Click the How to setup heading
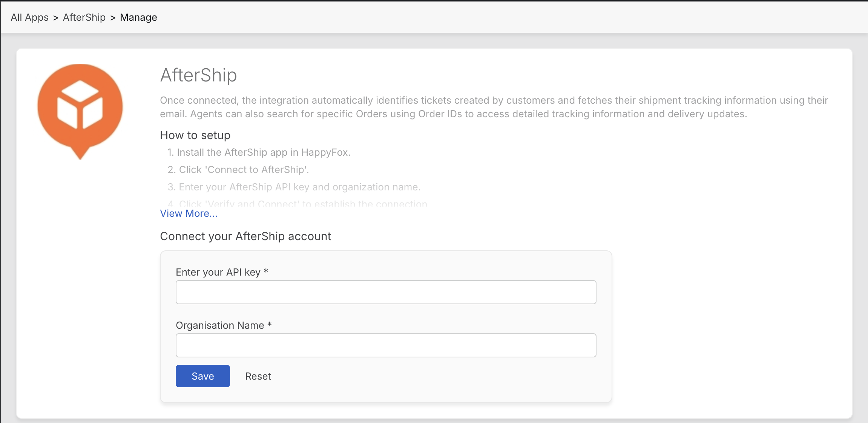 coord(195,135)
